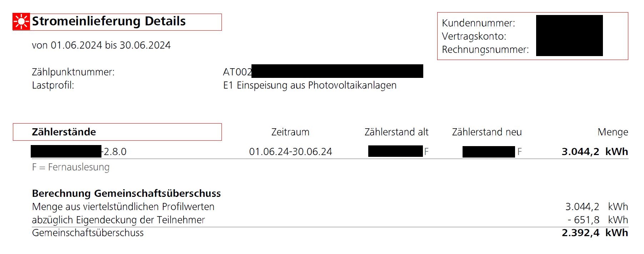Click the Zählpunktnummer label

click(73, 72)
